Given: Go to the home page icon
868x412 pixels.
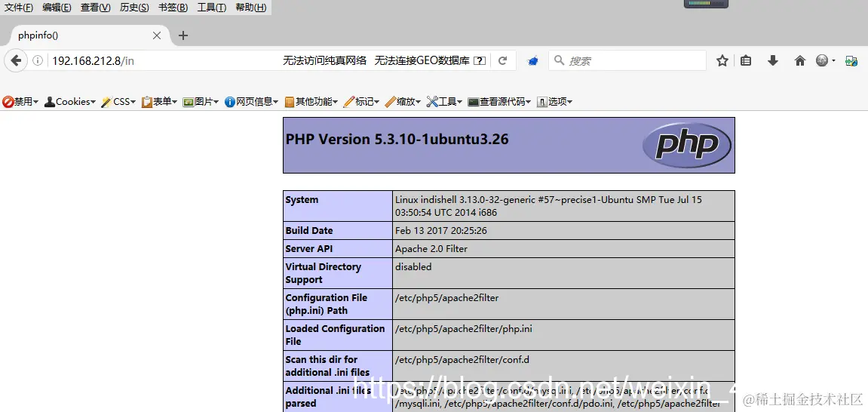Looking at the screenshot, I should point(800,60).
